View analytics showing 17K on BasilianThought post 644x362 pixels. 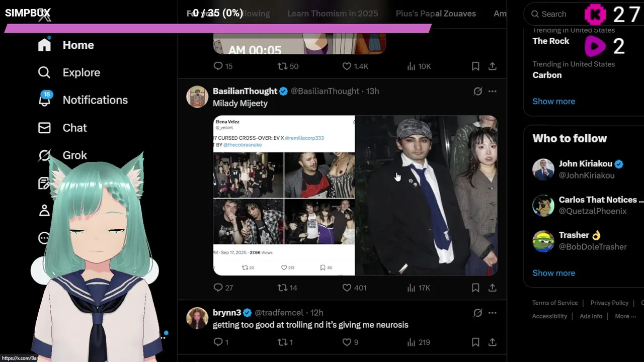point(418,288)
